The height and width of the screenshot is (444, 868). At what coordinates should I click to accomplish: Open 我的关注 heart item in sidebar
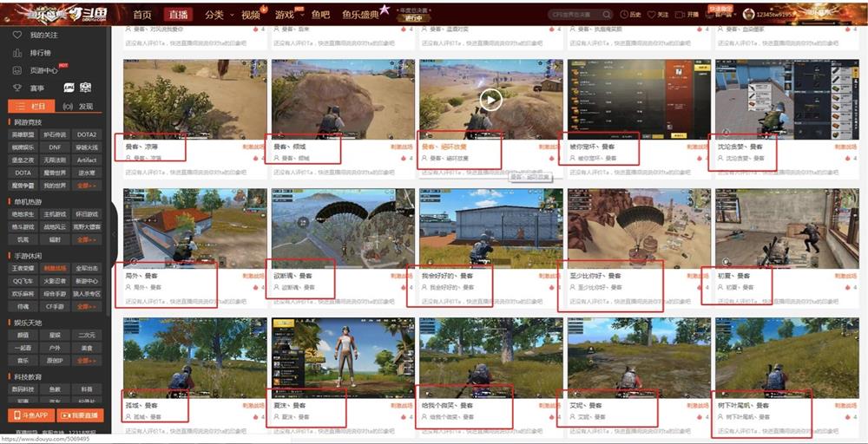point(36,36)
